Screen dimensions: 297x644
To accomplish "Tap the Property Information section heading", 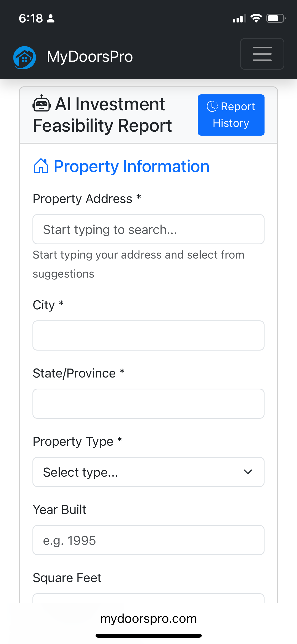I will pos(131,166).
